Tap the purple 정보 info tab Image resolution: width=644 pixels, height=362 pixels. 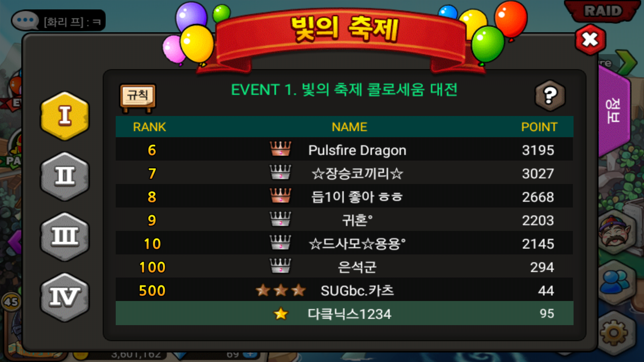614,111
